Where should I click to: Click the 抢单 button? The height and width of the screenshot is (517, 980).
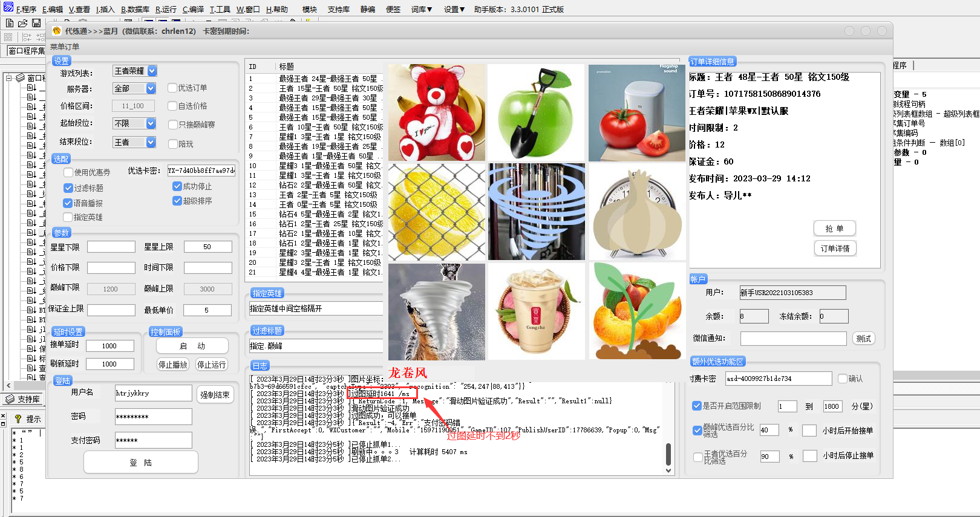[x=834, y=229]
